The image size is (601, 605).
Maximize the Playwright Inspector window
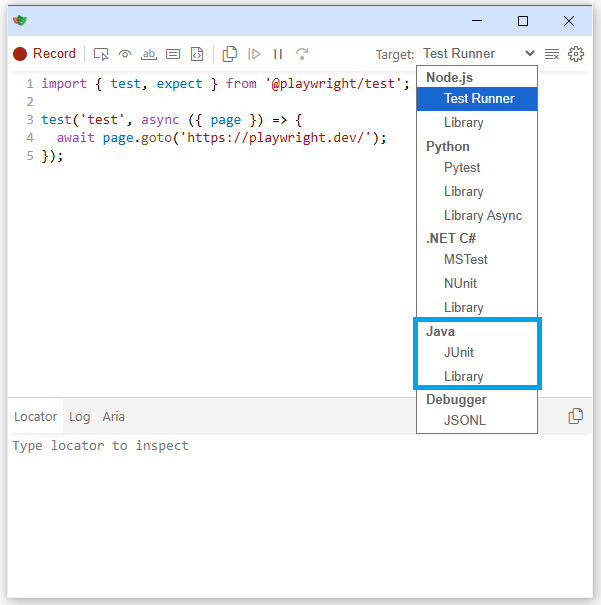(523, 21)
